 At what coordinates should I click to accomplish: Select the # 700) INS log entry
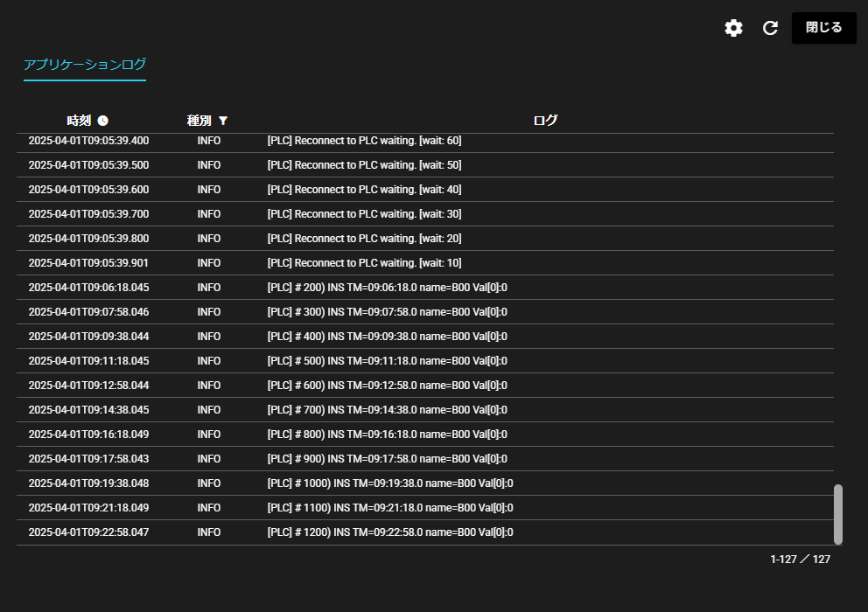(x=387, y=410)
